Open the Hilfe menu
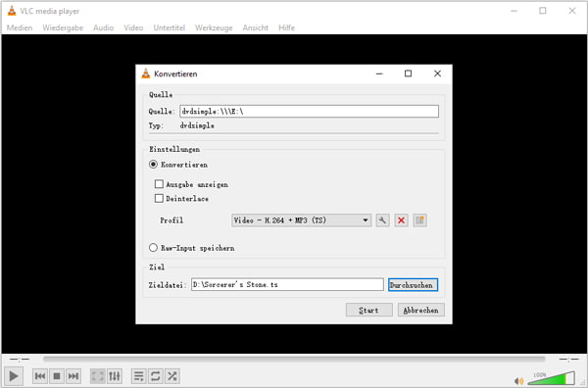This screenshot has height=388, width=588. pos(286,27)
